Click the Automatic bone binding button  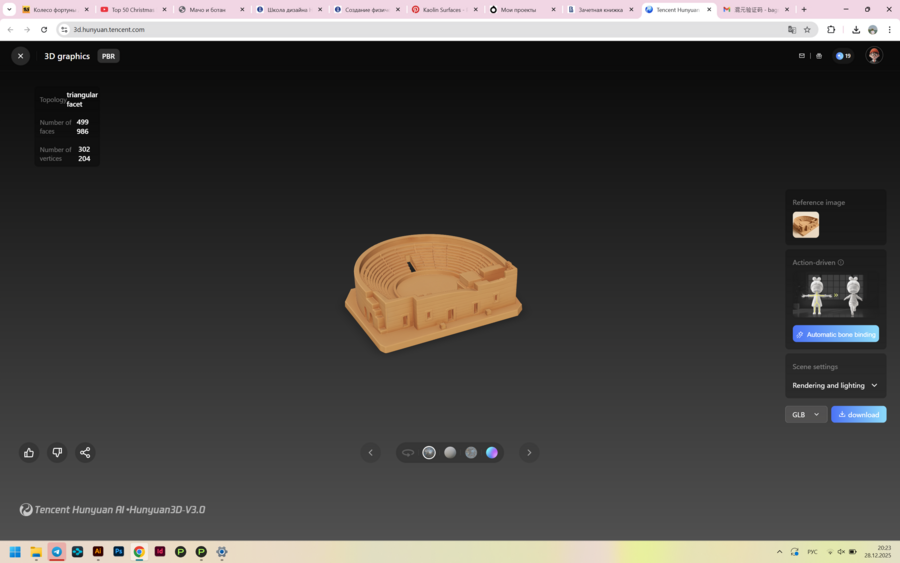(836, 334)
